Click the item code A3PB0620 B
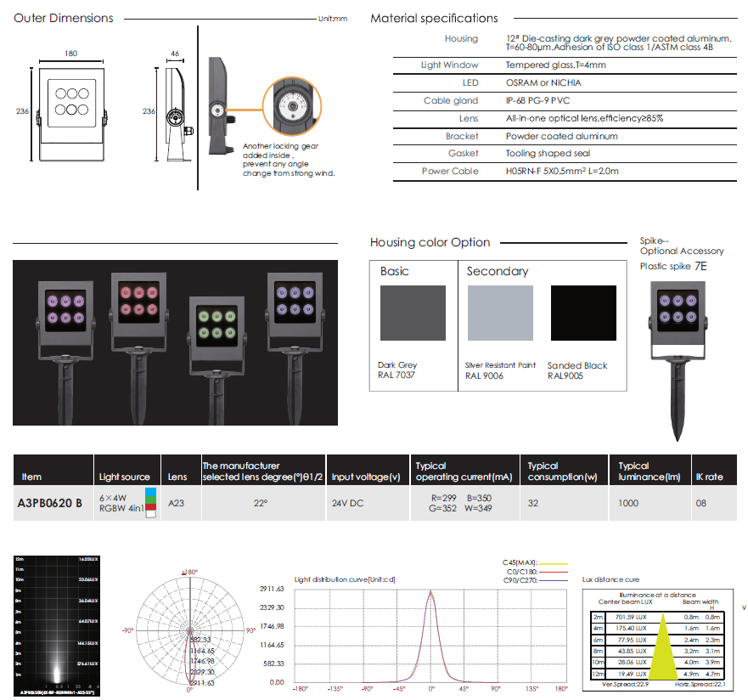 (x=50, y=502)
